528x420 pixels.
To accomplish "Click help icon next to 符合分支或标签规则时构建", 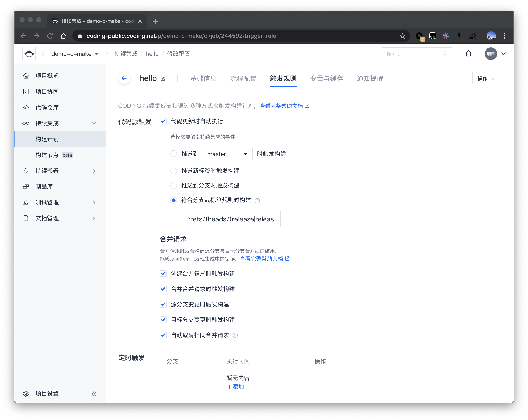I will coord(257,201).
